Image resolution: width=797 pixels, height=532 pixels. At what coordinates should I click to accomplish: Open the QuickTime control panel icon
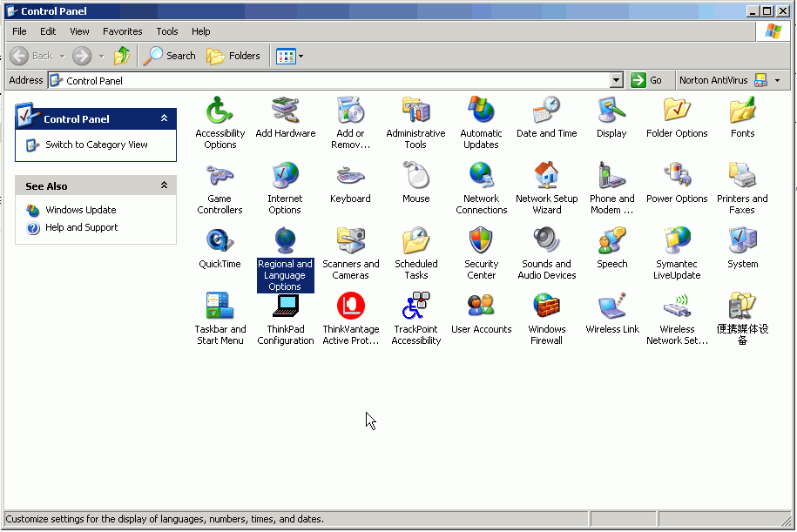[x=220, y=241]
